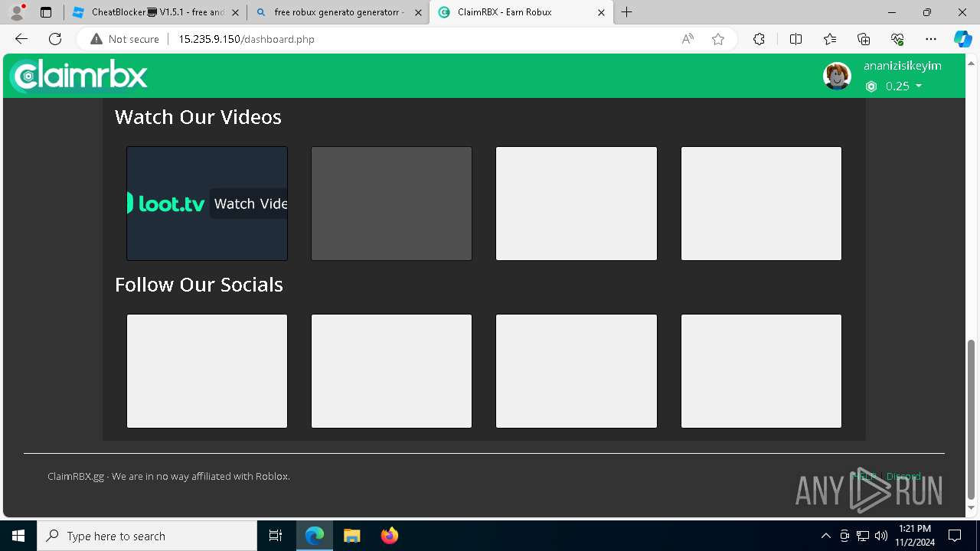View the Not secure site info

(x=125, y=39)
